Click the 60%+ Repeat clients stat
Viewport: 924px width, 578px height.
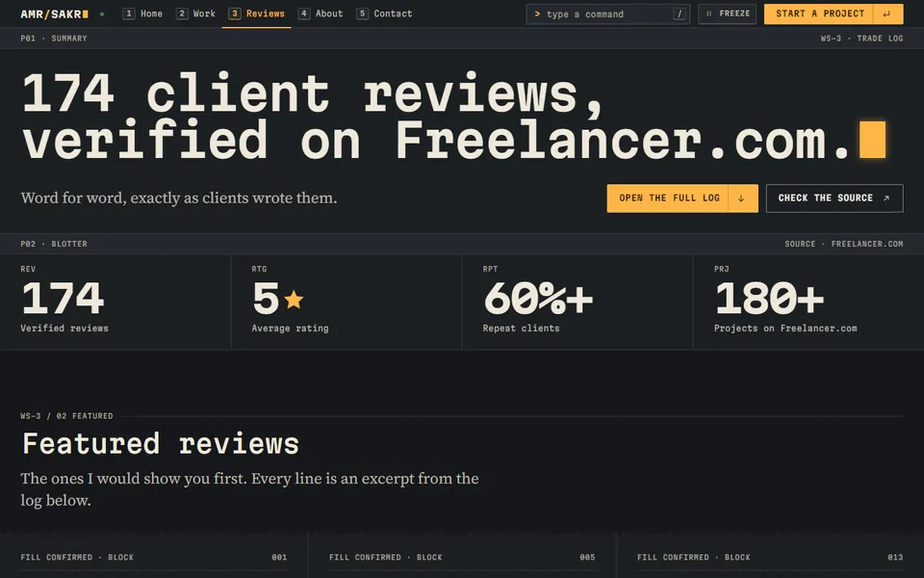pyautogui.click(x=577, y=302)
